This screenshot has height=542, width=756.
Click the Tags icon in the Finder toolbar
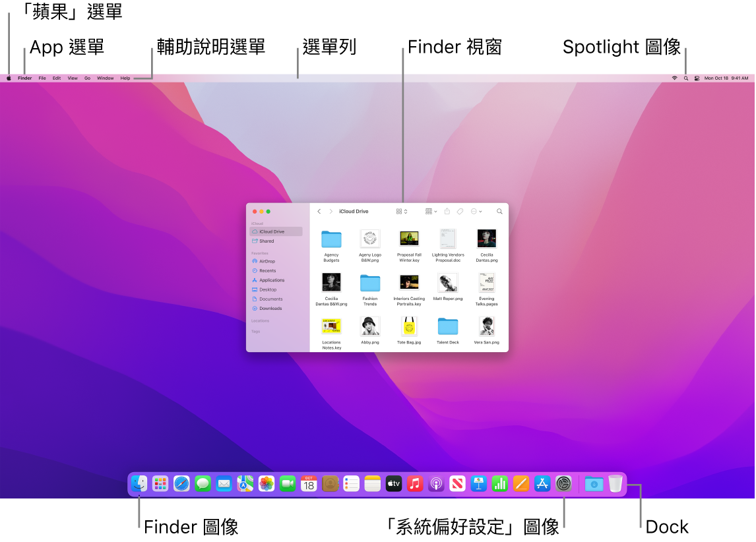(459, 211)
